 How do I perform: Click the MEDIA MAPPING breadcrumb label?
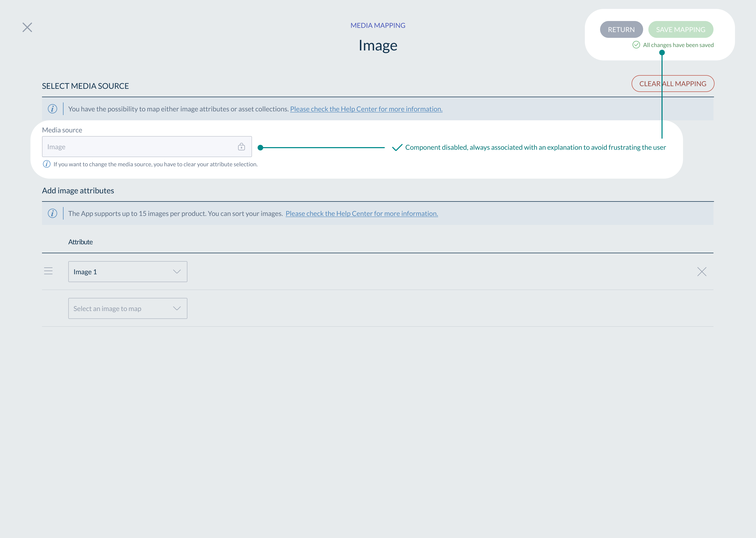[x=378, y=25]
